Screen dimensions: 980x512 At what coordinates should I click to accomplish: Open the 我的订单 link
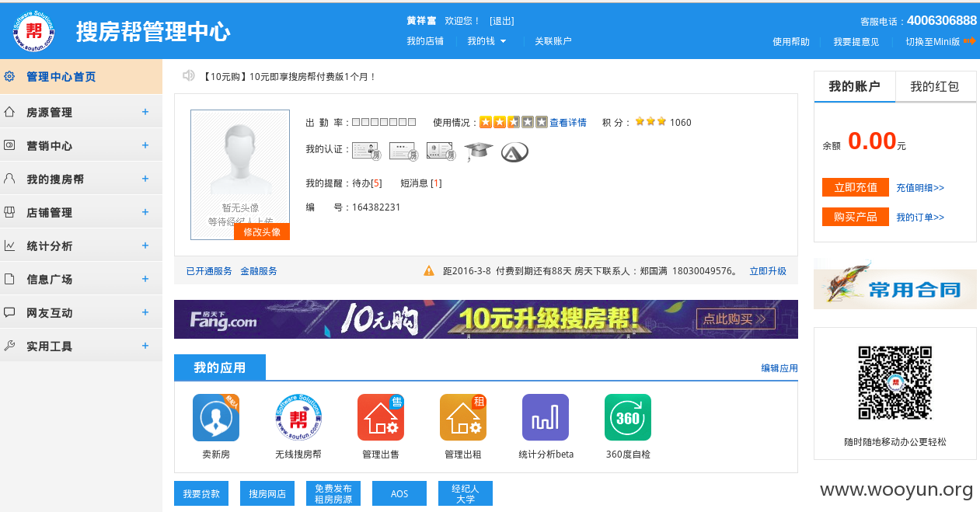click(x=920, y=217)
